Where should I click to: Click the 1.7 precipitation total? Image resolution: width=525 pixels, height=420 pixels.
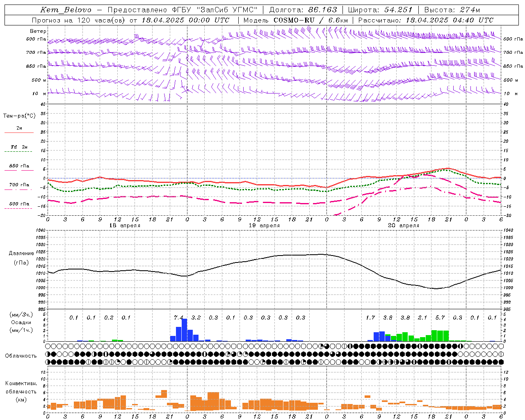click(x=370, y=317)
